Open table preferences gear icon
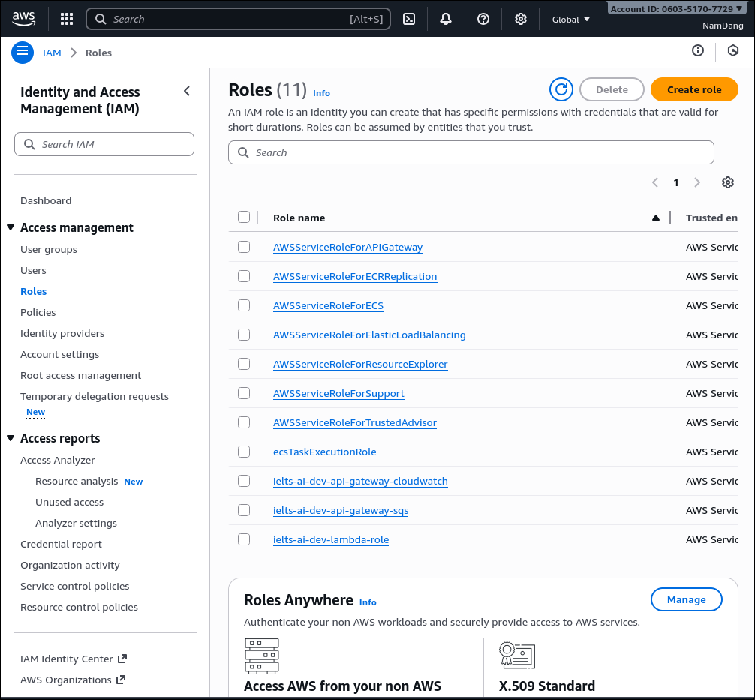 pyautogui.click(x=727, y=182)
